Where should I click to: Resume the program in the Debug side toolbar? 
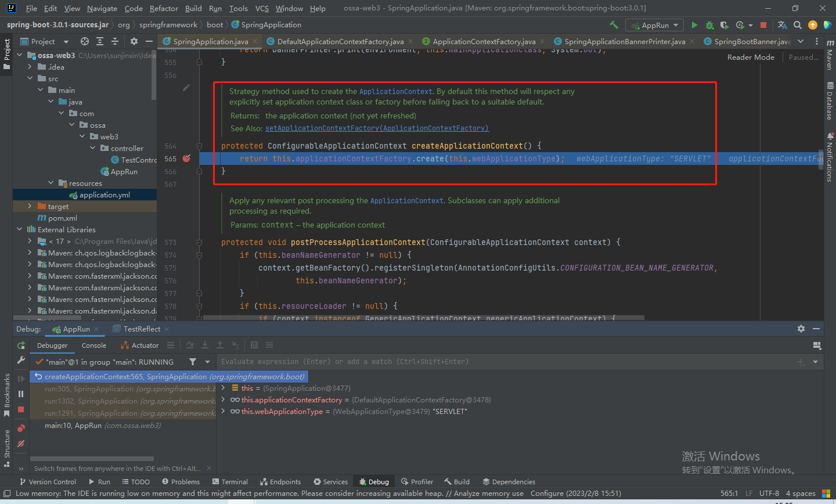coord(21,379)
